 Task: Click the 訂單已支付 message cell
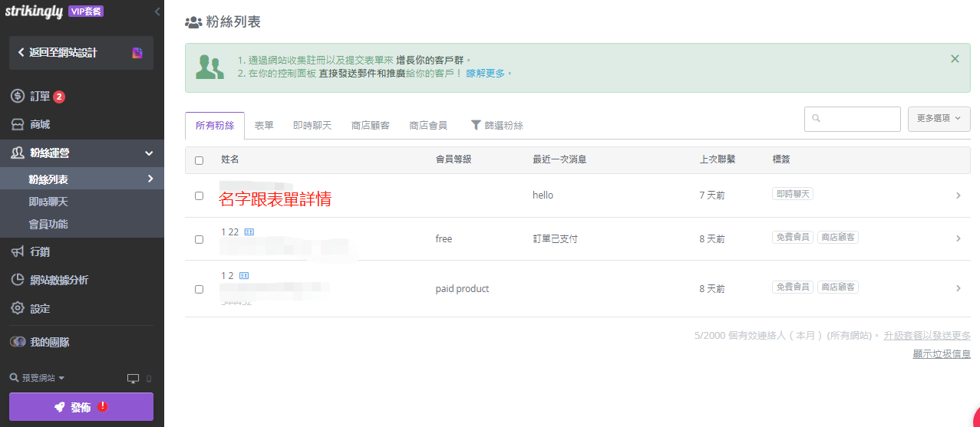(555, 238)
